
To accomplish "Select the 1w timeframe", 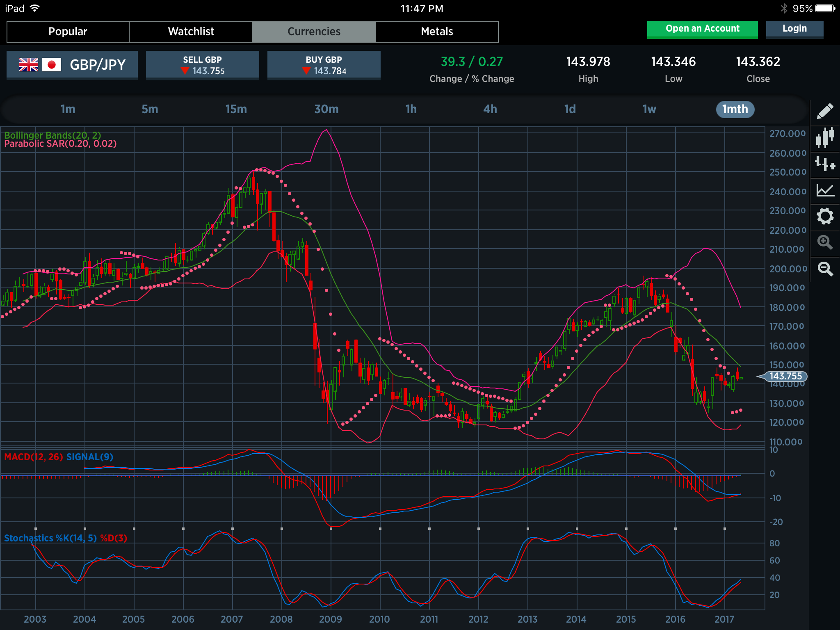I will point(649,110).
